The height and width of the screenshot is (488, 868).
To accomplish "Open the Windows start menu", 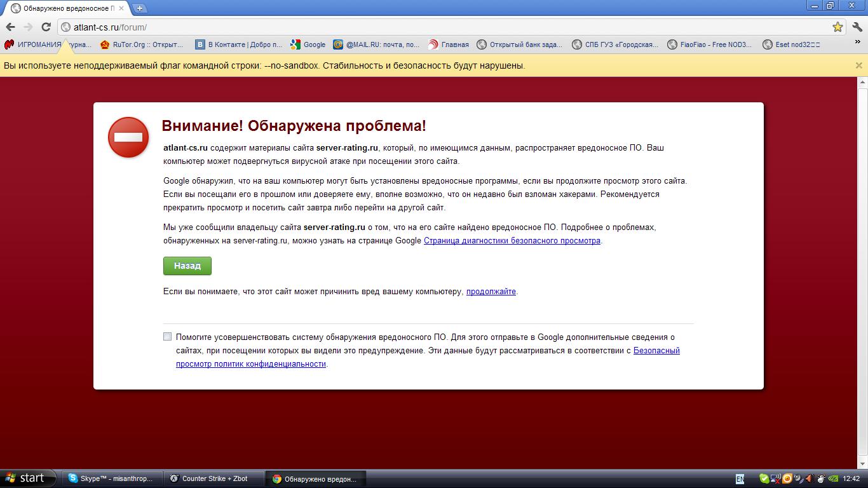I will (29, 478).
